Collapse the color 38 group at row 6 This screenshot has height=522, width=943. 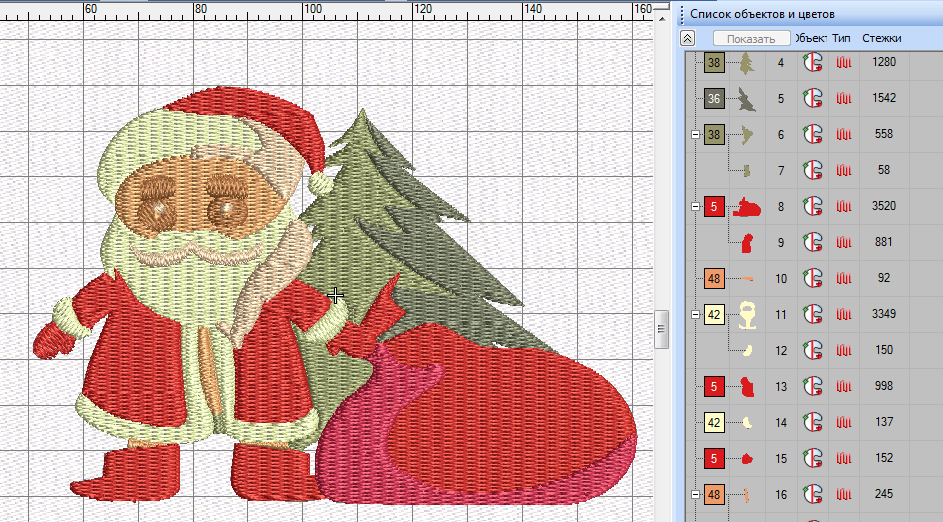[695, 134]
